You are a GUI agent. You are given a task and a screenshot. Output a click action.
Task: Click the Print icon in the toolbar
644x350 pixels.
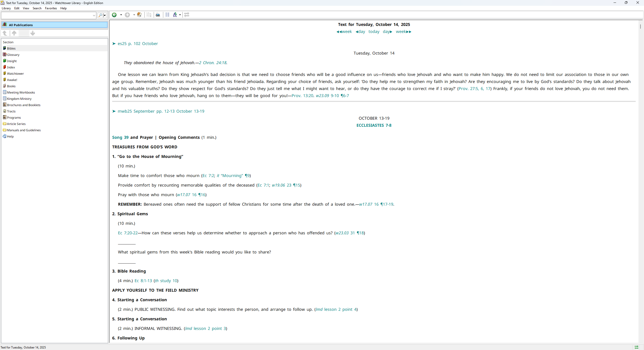point(158,15)
